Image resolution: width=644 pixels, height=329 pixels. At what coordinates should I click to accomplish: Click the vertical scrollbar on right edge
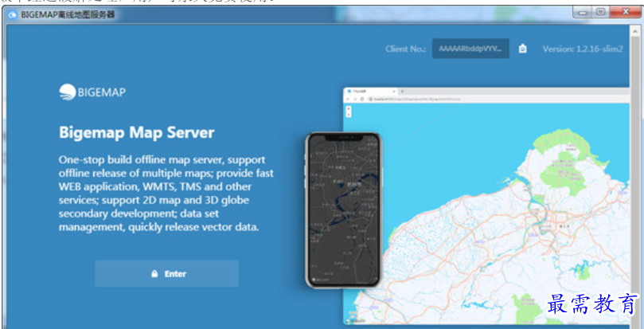(x=635, y=176)
